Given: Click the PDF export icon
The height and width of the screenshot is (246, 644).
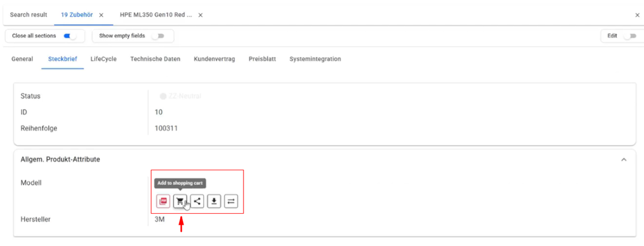Looking at the screenshot, I should tap(163, 202).
